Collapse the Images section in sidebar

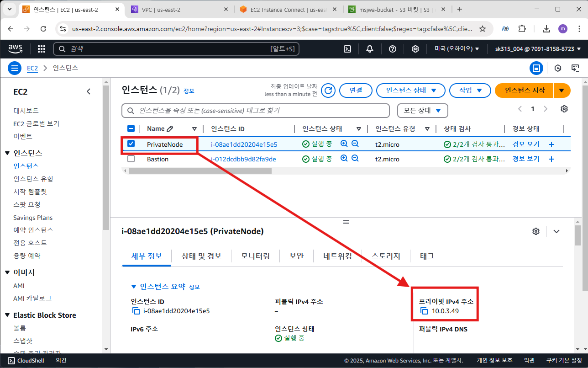coord(8,272)
